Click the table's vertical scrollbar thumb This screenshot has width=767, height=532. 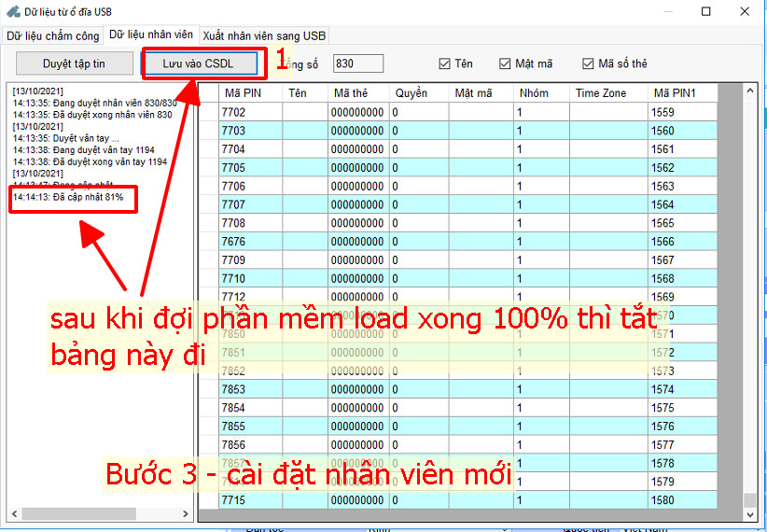click(750, 500)
